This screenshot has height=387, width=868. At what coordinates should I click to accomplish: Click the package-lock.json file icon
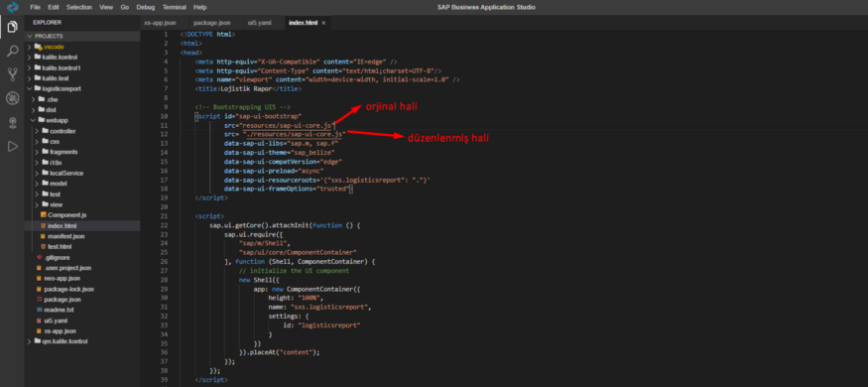point(40,289)
